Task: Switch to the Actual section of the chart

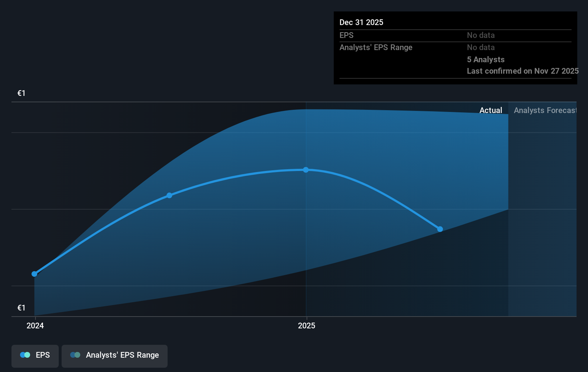Action: tap(491, 110)
